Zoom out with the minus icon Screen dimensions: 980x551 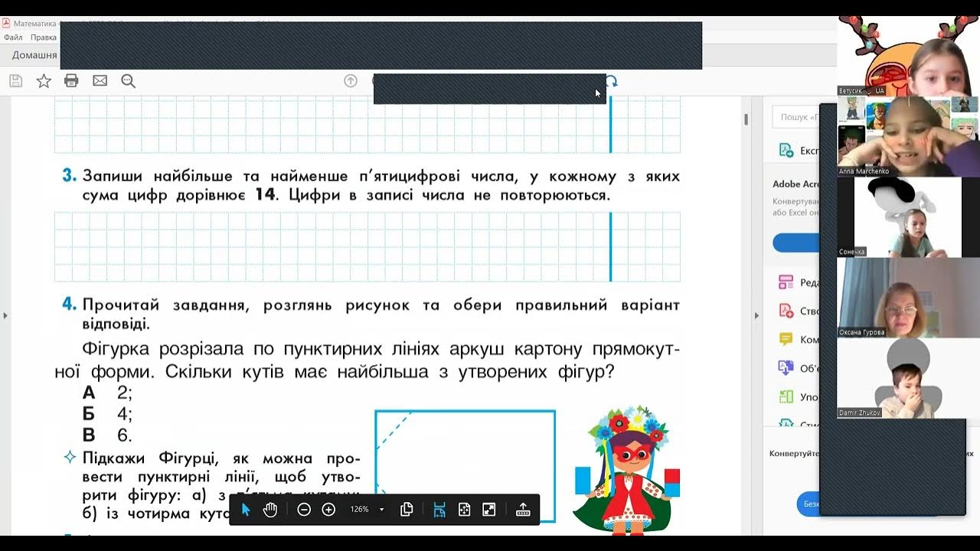(304, 510)
